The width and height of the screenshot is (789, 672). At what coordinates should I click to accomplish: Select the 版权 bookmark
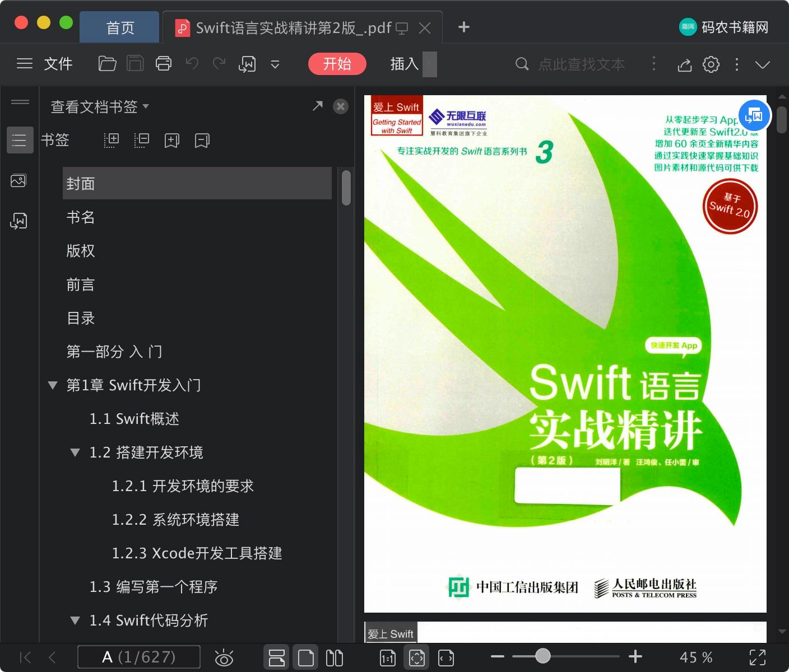81,251
